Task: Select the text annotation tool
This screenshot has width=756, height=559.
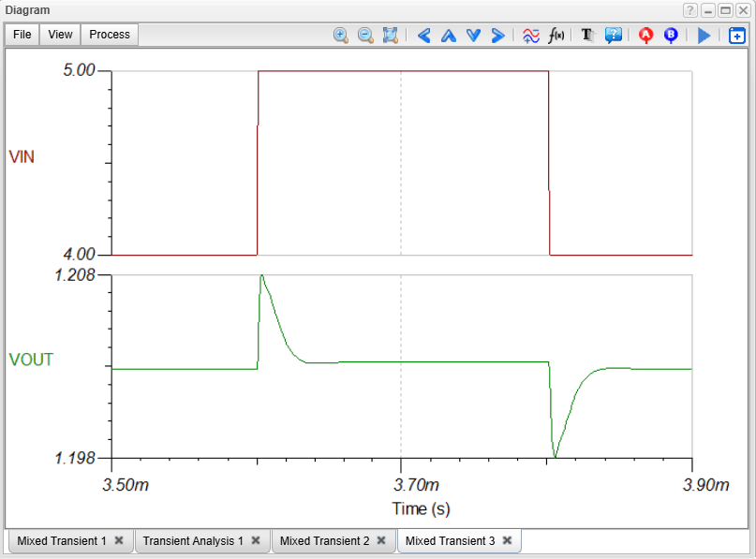Action: (x=587, y=35)
